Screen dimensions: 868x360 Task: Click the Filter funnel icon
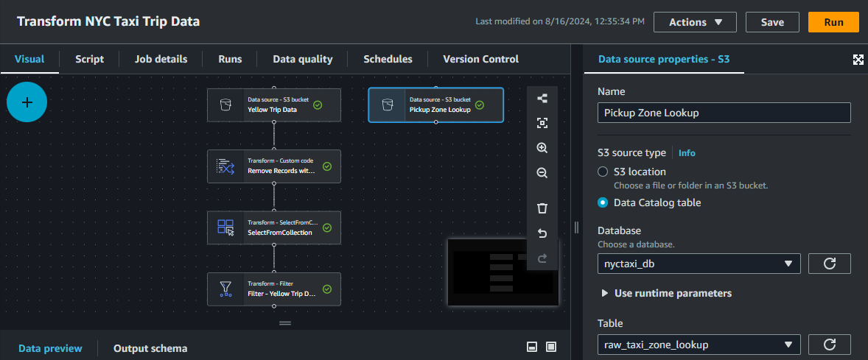(x=225, y=289)
